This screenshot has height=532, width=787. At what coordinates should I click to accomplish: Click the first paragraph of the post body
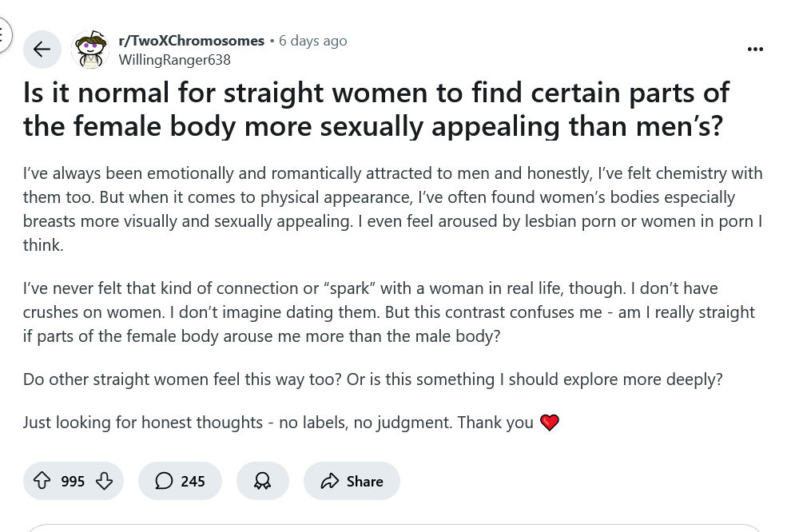click(x=393, y=209)
